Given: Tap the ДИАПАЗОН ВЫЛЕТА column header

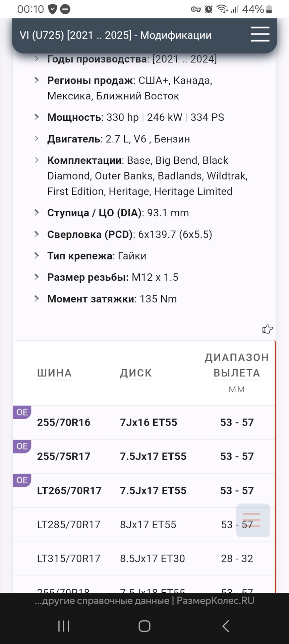Looking at the screenshot, I should point(237,365).
